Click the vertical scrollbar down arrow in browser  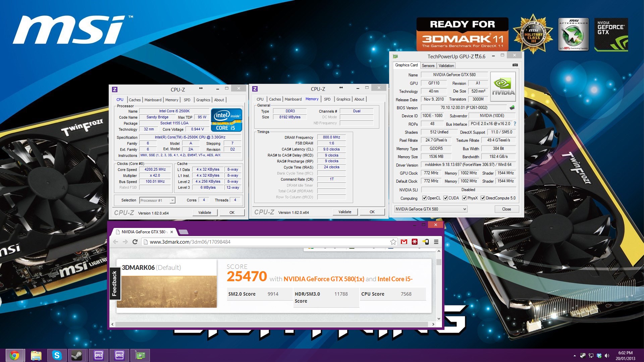tap(439, 319)
